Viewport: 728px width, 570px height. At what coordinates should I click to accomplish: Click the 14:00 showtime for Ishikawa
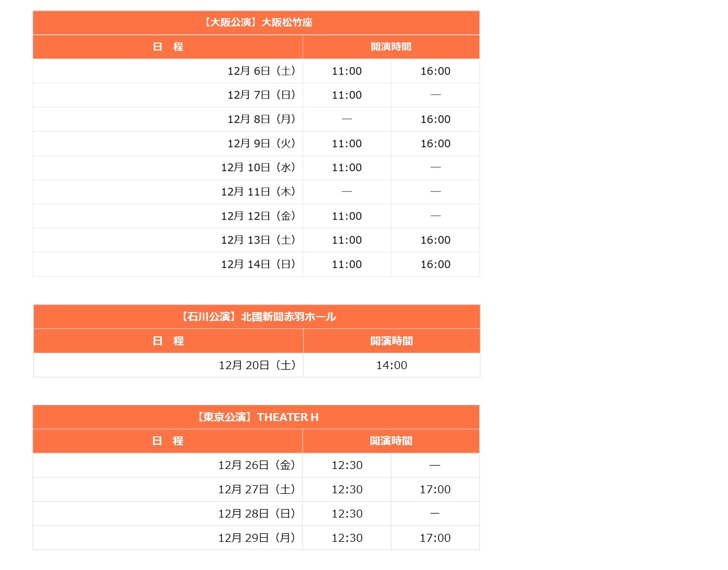tap(392, 365)
